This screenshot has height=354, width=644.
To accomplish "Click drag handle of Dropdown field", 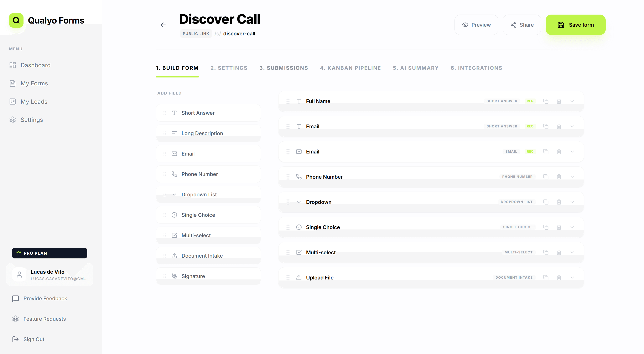I will coord(288,202).
